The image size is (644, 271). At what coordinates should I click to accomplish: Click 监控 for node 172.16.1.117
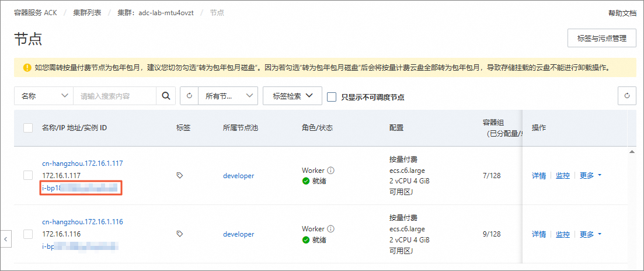pyautogui.click(x=563, y=176)
